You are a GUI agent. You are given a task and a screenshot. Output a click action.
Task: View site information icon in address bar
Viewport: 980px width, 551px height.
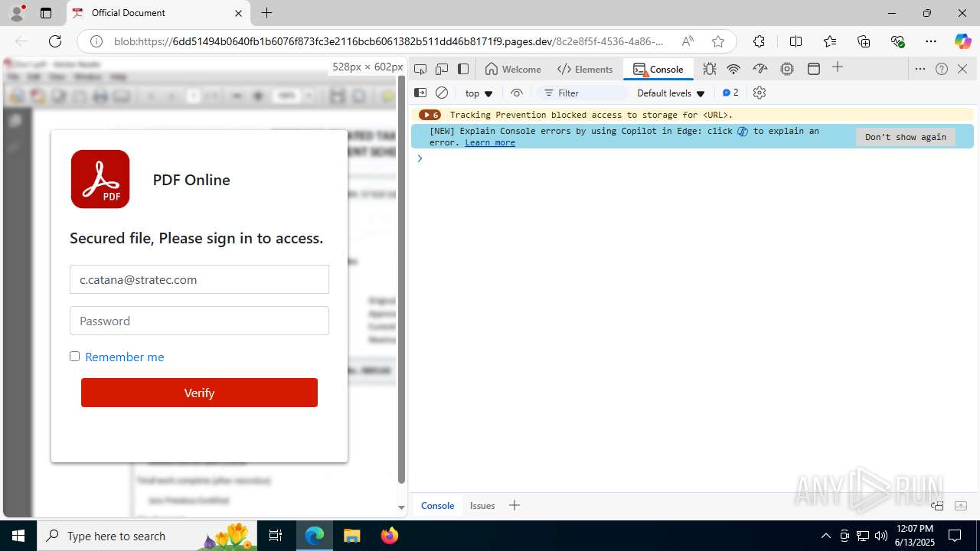(x=96, y=41)
